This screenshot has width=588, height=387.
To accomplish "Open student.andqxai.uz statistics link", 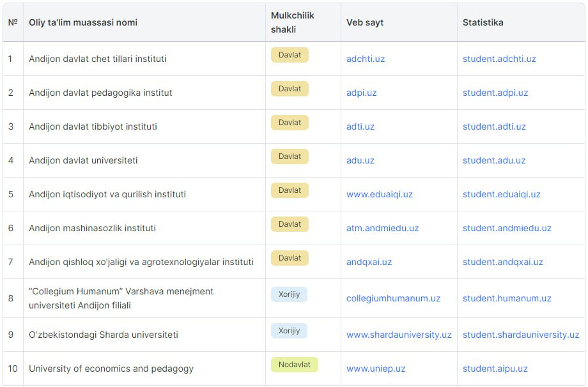I will pos(502,262).
